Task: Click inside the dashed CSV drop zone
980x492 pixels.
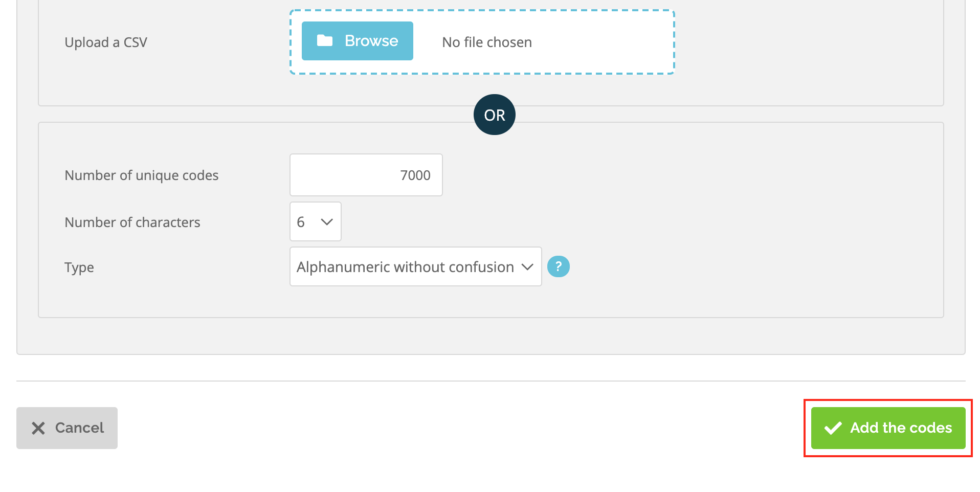Action: [482, 42]
